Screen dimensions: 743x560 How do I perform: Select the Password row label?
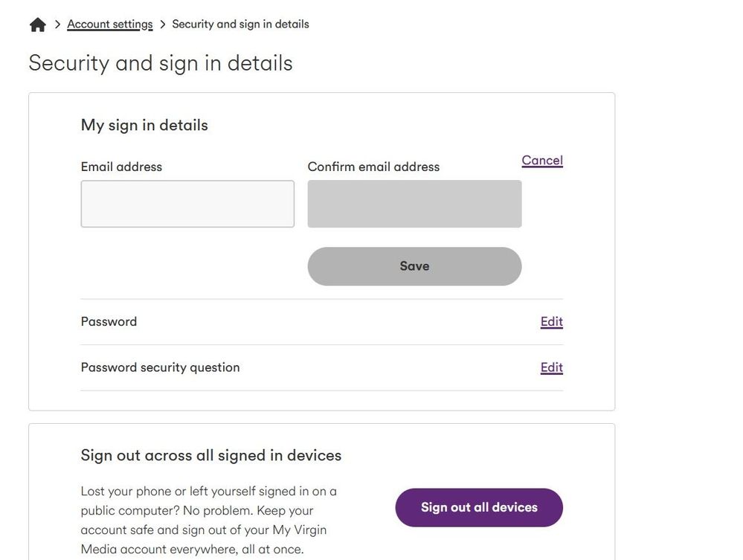[109, 322]
